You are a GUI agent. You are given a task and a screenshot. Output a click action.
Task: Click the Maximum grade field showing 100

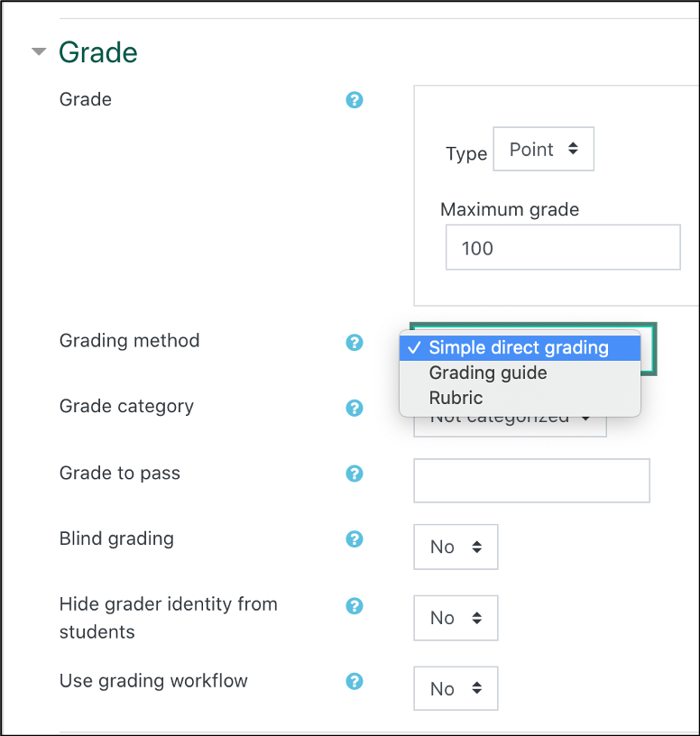[x=562, y=246]
